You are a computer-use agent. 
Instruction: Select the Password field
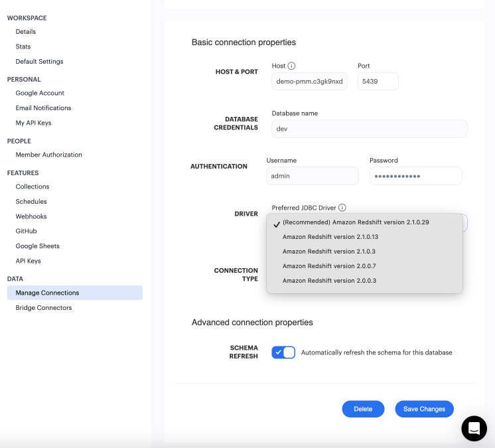pos(415,176)
